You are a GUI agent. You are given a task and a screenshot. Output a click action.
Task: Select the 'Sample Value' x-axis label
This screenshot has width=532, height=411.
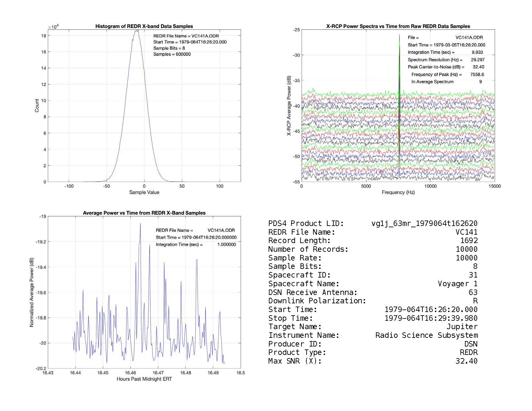pos(144,192)
